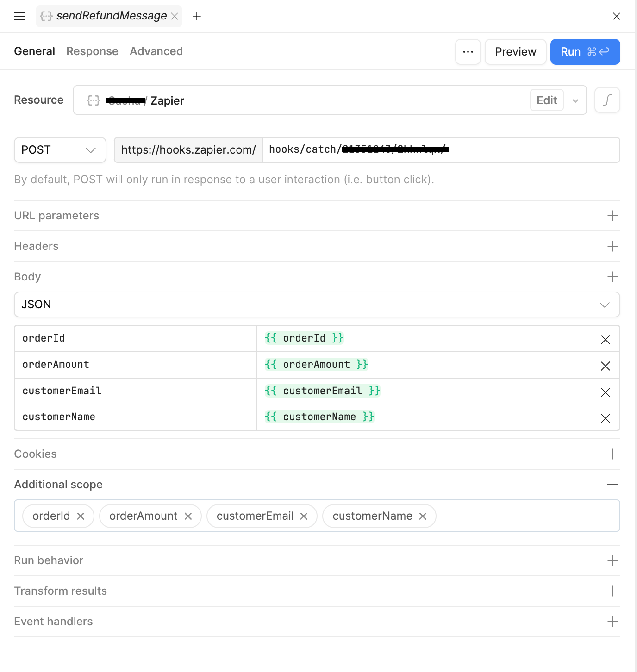Image resolution: width=637 pixels, height=672 pixels.
Task: Switch to the General tab
Action: coord(34,51)
